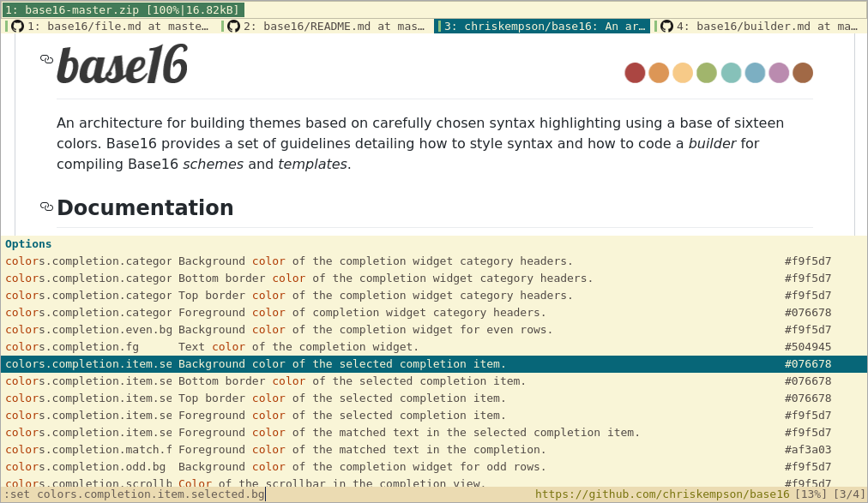Select the colors.completion.even.bg completion row
868x503 pixels.
pos(434,329)
